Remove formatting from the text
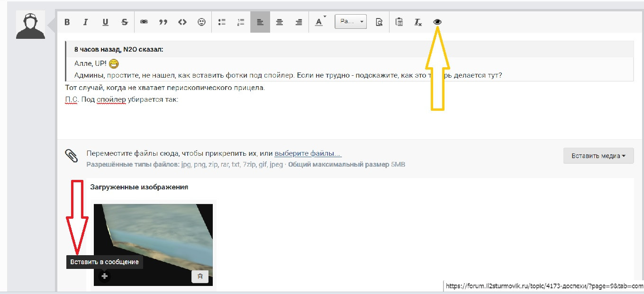644x294 pixels. tap(418, 22)
